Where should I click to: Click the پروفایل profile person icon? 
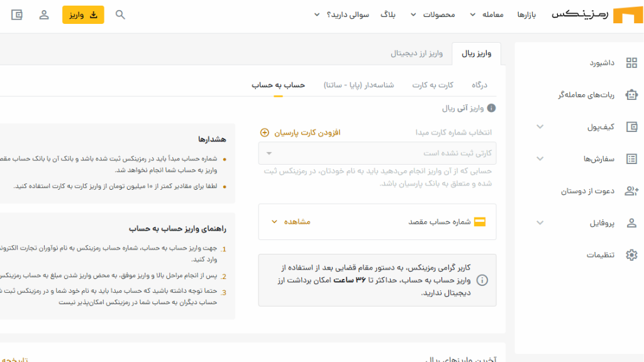pyautogui.click(x=631, y=223)
